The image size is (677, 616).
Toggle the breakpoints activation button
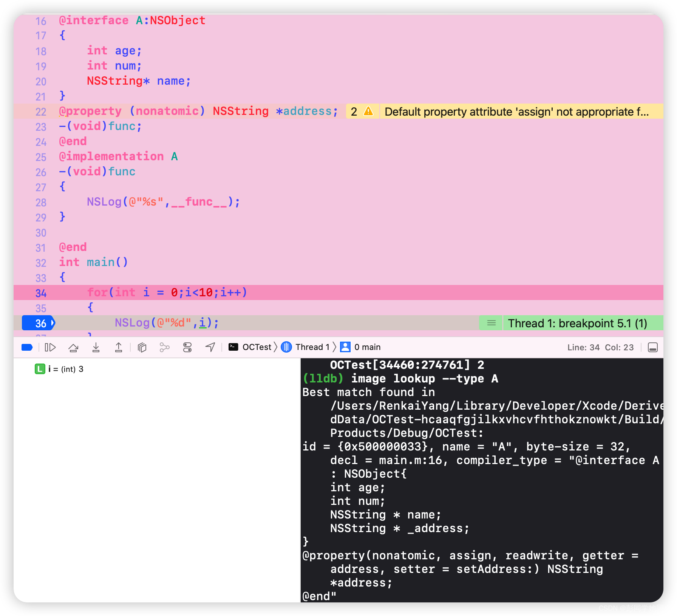pos(27,347)
